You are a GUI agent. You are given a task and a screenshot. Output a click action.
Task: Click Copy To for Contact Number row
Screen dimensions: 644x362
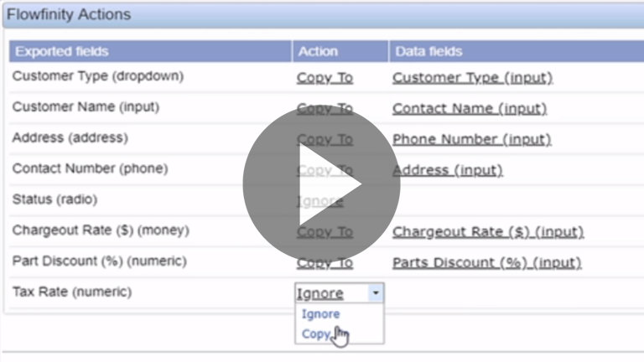tap(325, 170)
